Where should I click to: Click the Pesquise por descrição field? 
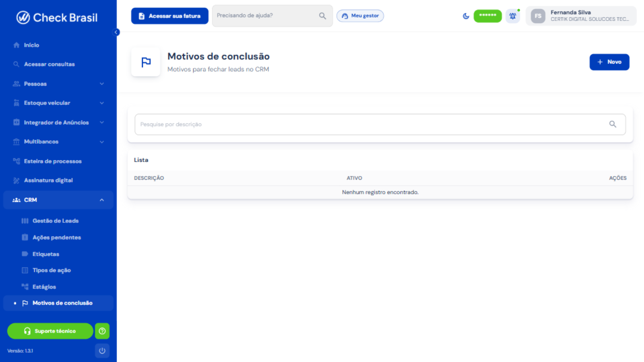point(380,124)
